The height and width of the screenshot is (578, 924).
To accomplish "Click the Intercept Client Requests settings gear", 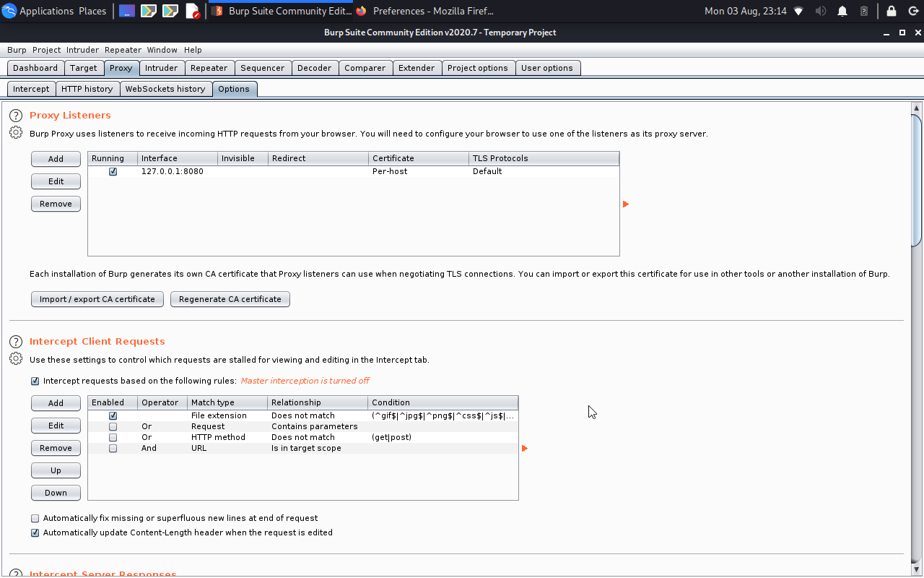I will pos(15,358).
